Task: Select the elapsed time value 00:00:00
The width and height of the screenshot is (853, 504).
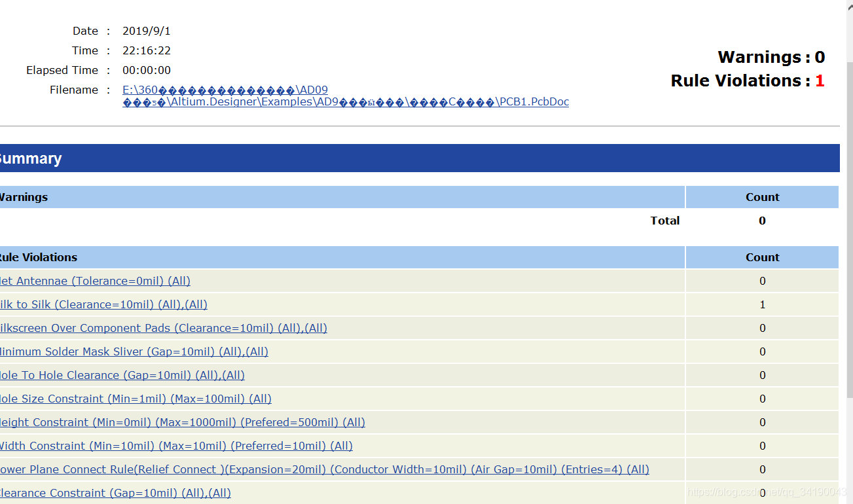Action: (147, 70)
